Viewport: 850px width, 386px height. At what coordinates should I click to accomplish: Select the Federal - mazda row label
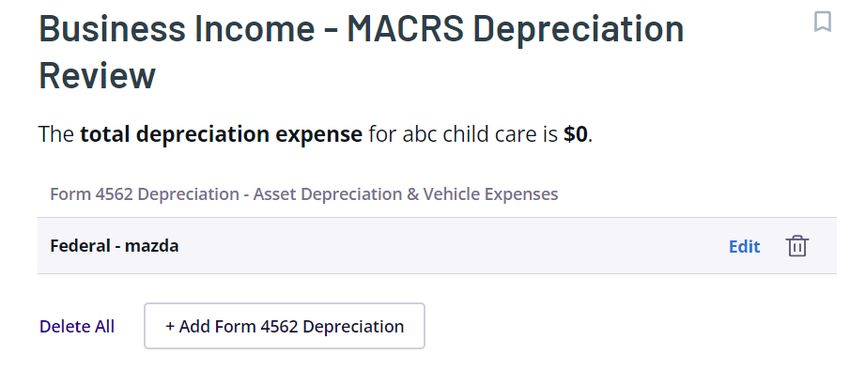(114, 246)
